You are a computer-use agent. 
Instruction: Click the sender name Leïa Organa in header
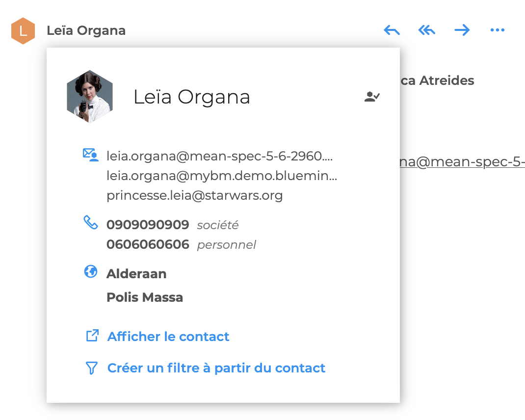(x=86, y=31)
